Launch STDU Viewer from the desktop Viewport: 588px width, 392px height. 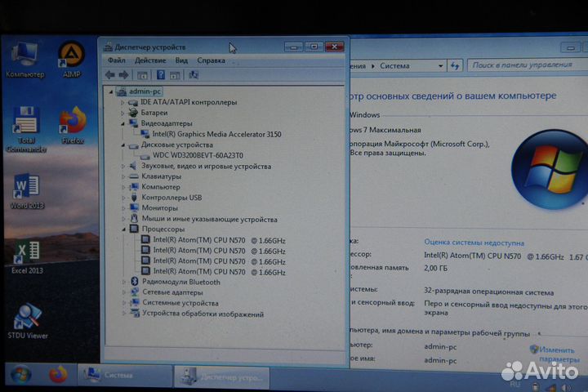click(x=28, y=322)
